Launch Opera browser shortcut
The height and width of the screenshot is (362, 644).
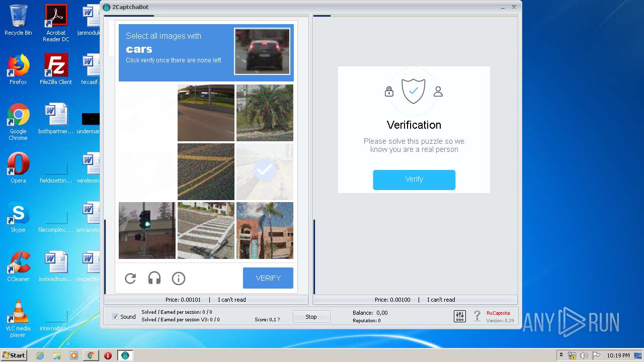pyautogui.click(x=18, y=168)
